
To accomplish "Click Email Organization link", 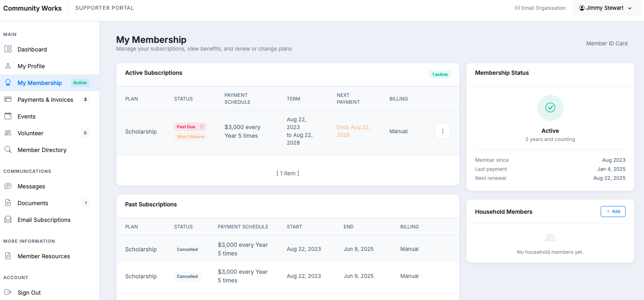I will click(540, 8).
